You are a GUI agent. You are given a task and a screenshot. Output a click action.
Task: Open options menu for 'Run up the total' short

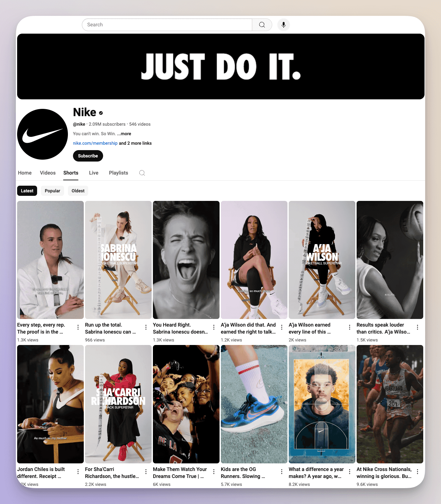(x=146, y=327)
